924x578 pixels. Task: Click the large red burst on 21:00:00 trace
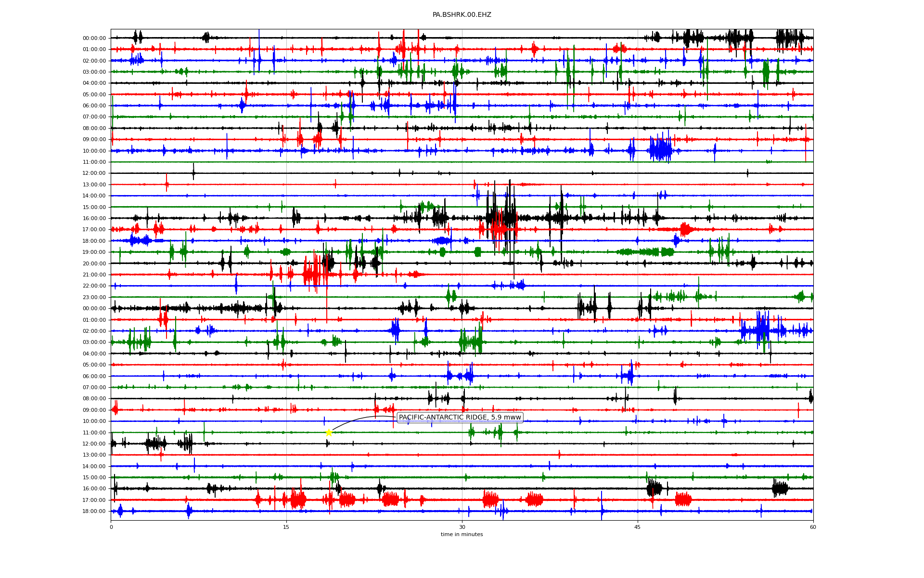pos(313,274)
